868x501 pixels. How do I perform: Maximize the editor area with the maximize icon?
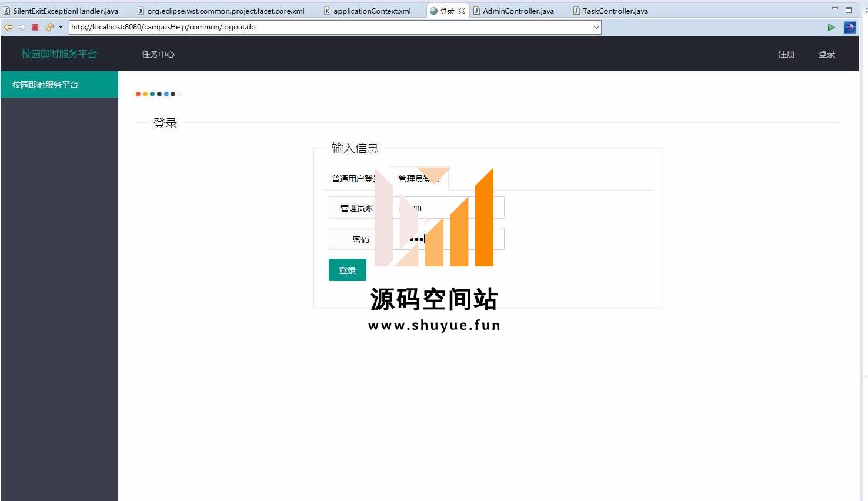click(x=849, y=9)
